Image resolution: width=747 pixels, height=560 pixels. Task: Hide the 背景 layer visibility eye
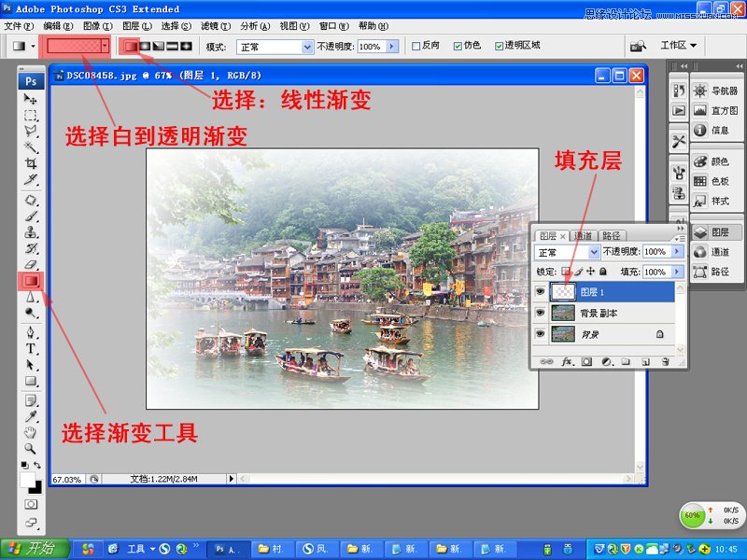(539, 333)
